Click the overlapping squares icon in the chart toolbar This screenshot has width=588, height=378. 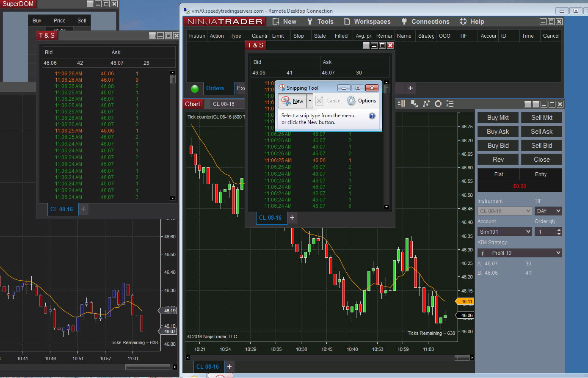pos(414,104)
